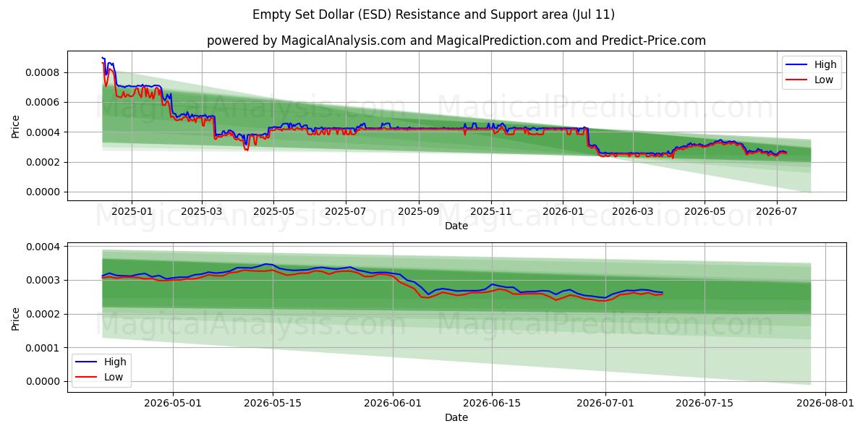Click 'High' label in top chart legend
868x434 pixels.
point(825,64)
